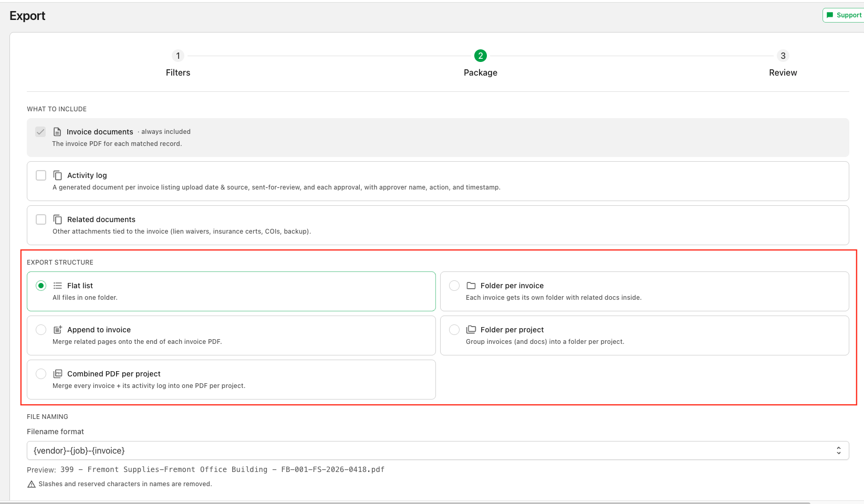This screenshot has height=504, width=864.
Task: Toggle the always-included Invoice documents checkbox
Action: coord(40,132)
